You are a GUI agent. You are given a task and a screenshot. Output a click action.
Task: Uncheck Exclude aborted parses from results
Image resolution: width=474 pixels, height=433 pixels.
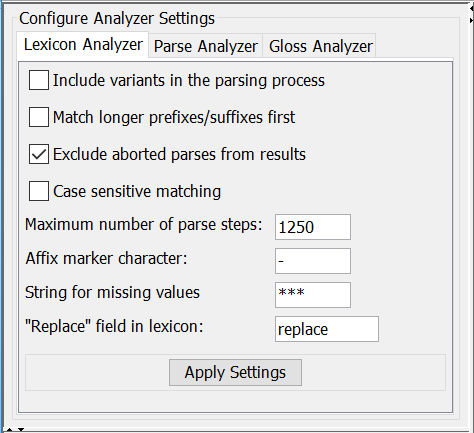point(39,154)
